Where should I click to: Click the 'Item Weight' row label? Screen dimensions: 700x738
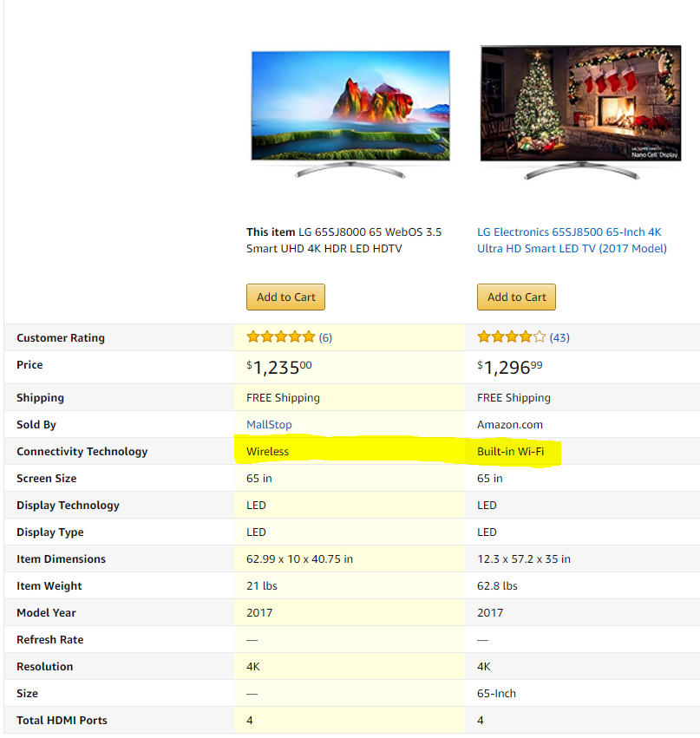click(49, 586)
